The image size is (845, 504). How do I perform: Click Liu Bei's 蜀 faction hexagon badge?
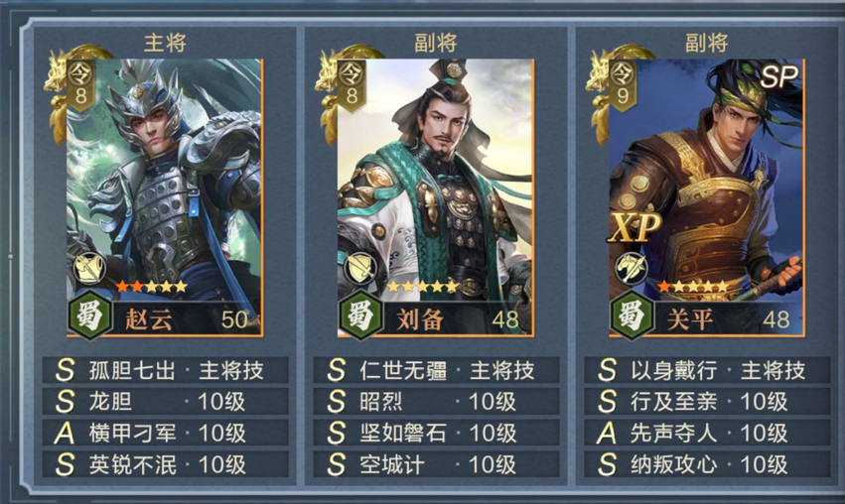tap(360, 315)
